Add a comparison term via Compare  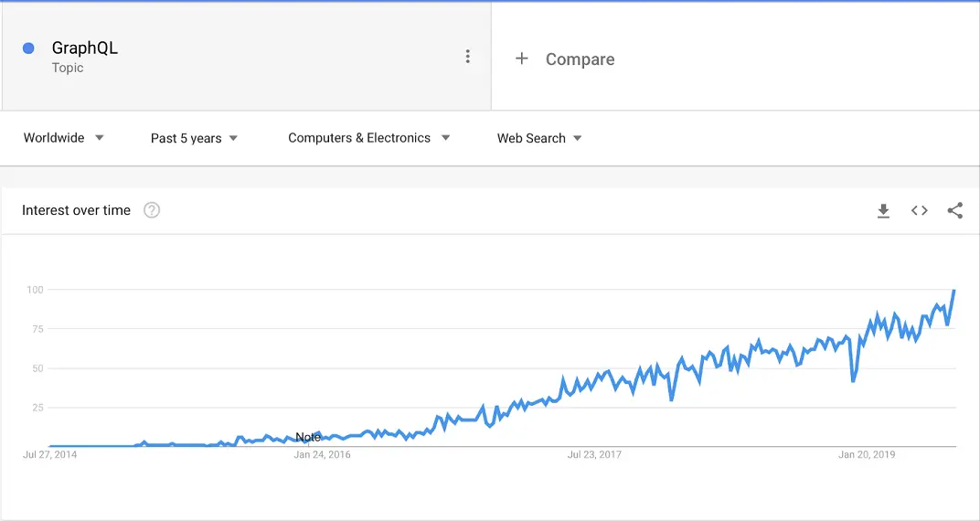(580, 59)
